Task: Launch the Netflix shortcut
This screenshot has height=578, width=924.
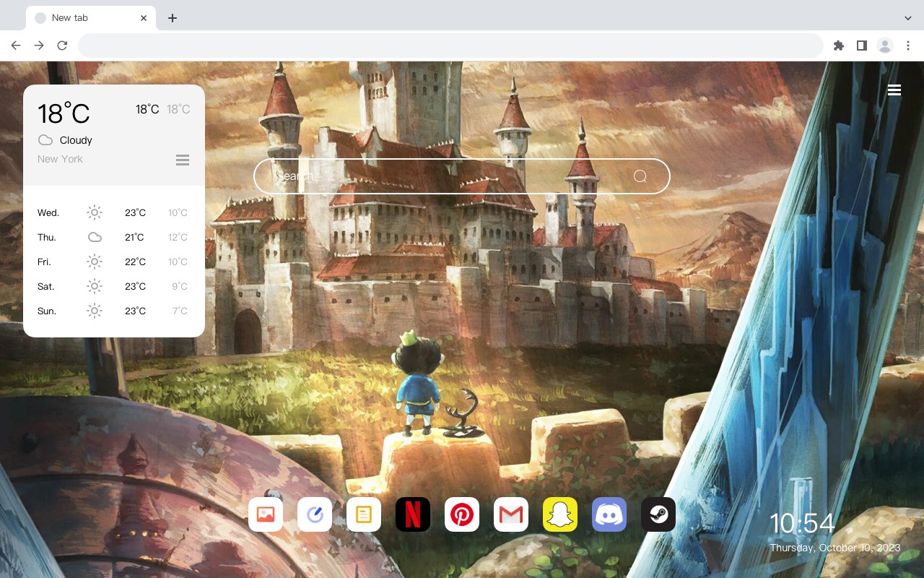Action: [x=413, y=514]
